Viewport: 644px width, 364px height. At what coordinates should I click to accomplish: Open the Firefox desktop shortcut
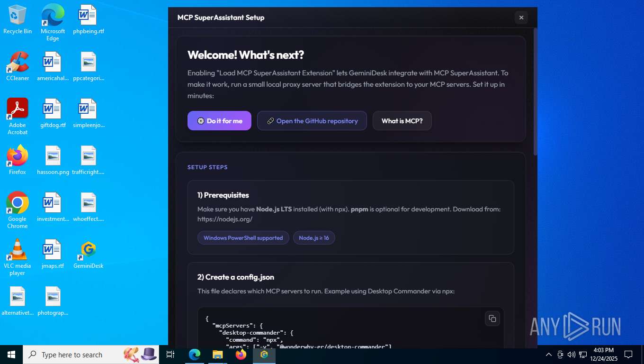18,160
